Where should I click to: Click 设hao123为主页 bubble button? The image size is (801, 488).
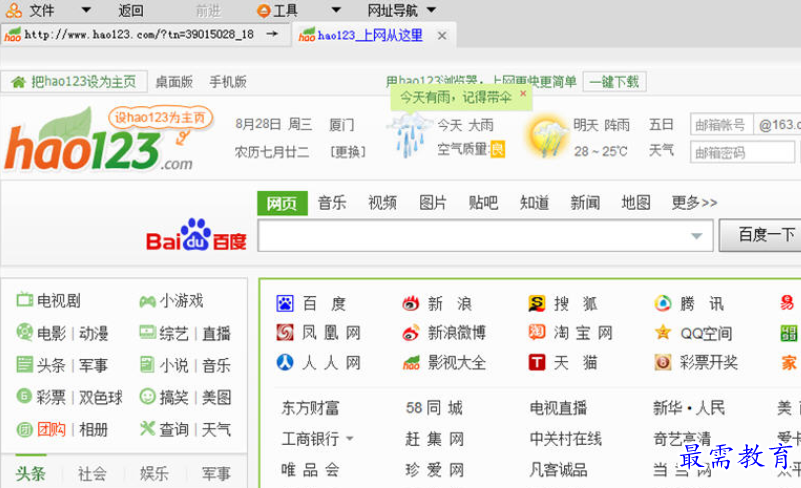160,118
